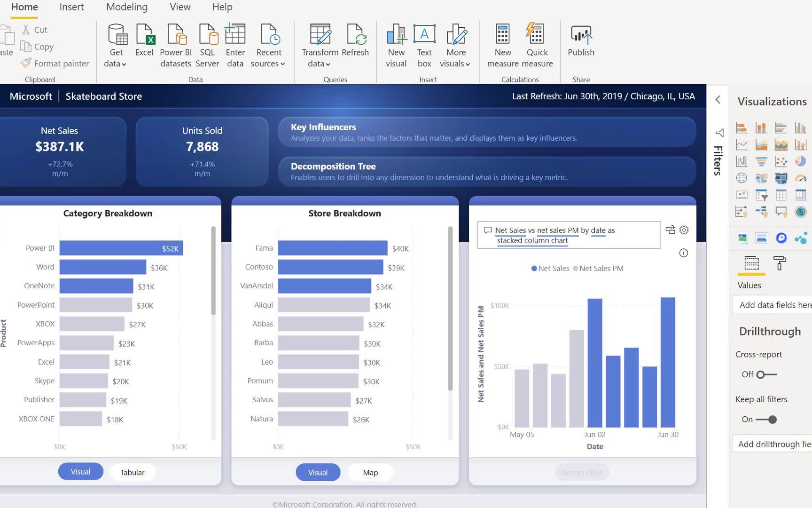Select the Table visual
The width and height of the screenshot is (812, 508).
tap(781, 195)
